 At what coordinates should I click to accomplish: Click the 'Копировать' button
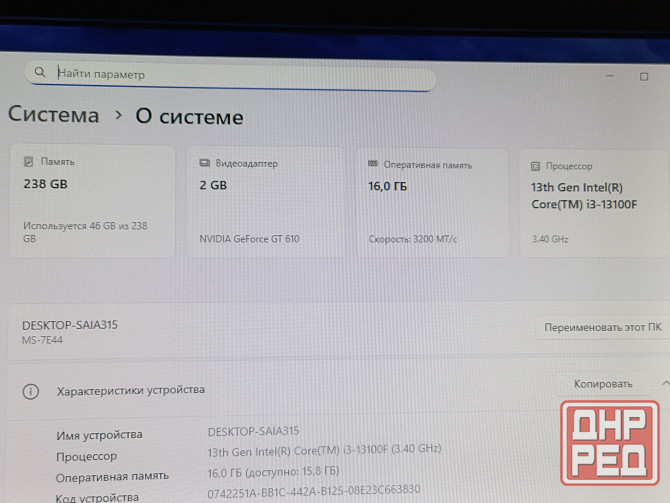click(602, 384)
